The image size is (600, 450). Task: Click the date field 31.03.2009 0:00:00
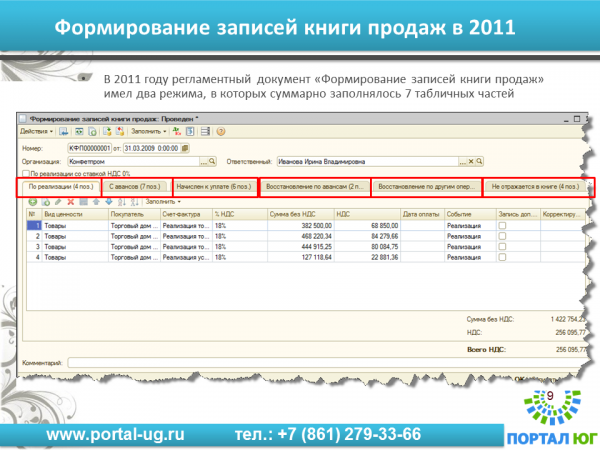pos(152,148)
